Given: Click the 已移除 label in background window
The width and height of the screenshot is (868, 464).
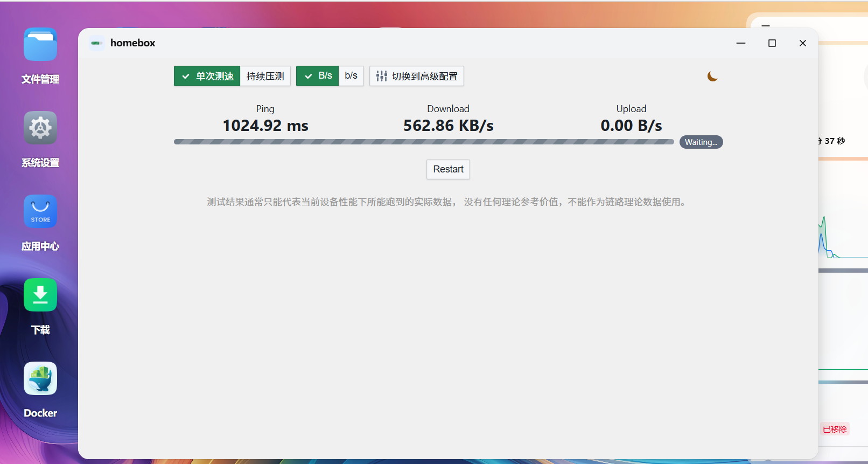Looking at the screenshot, I should tap(835, 429).
